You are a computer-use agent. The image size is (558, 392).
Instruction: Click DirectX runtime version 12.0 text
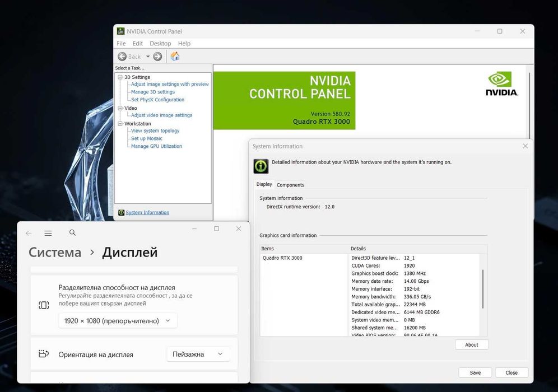point(300,207)
